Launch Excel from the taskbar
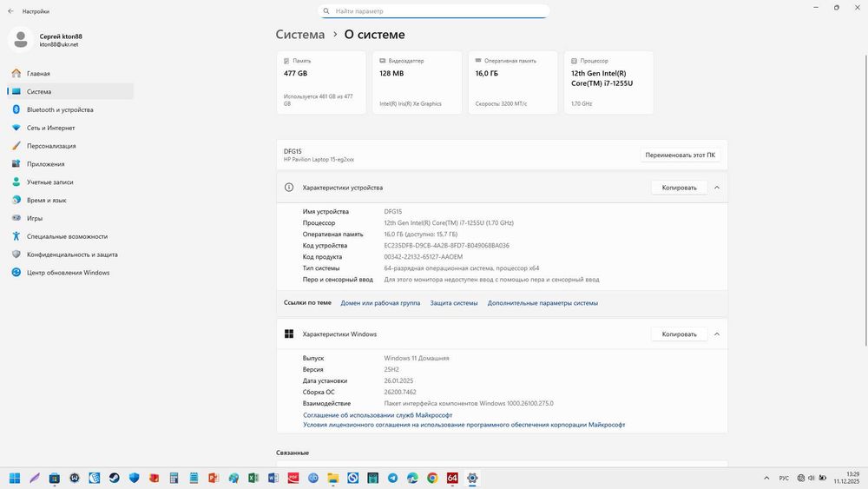This screenshot has height=489, width=868. (x=253, y=478)
